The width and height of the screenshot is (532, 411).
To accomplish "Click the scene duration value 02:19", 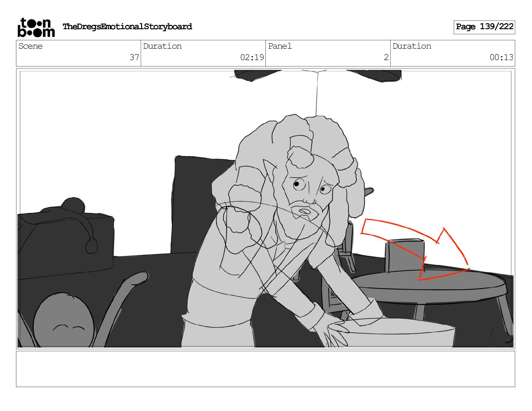I will [x=252, y=57].
